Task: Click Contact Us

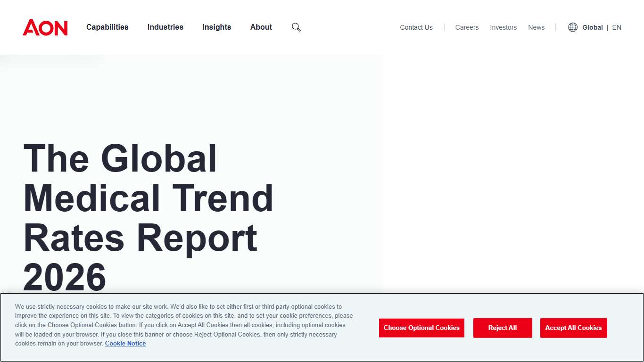Action: click(416, 27)
